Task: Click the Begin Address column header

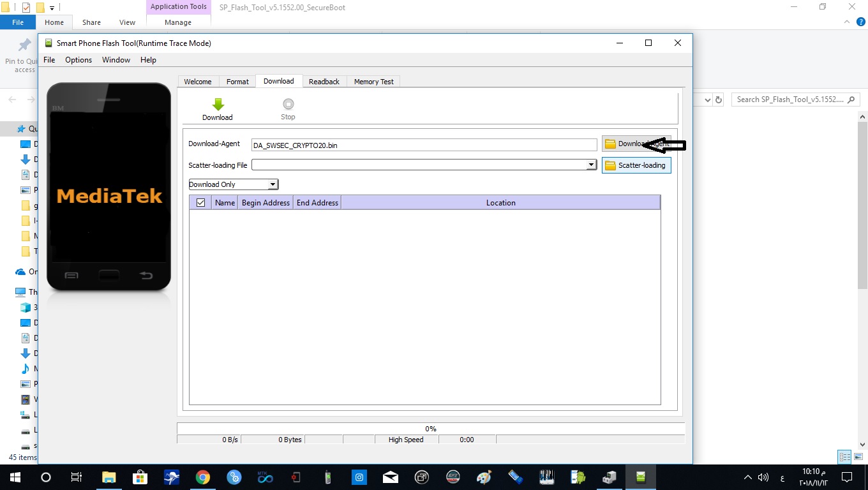Action: [266, 202]
